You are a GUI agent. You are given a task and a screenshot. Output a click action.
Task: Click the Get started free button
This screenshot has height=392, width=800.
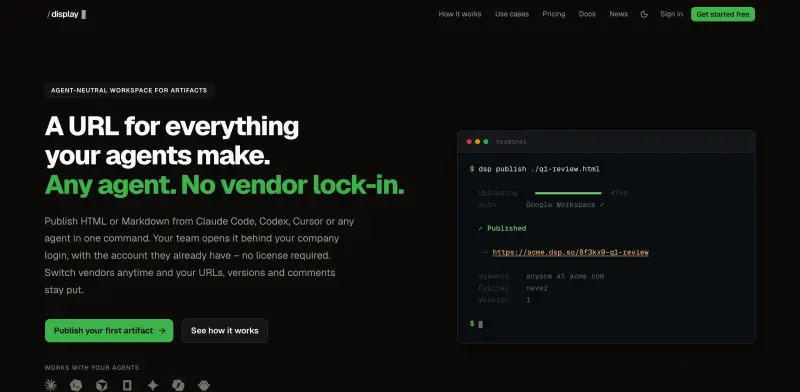(722, 14)
